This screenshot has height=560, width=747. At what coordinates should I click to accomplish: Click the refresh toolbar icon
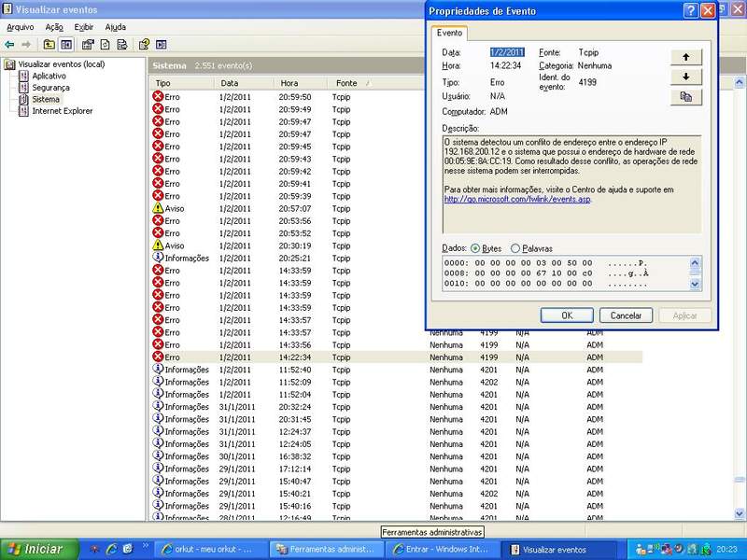click(x=105, y=45)
